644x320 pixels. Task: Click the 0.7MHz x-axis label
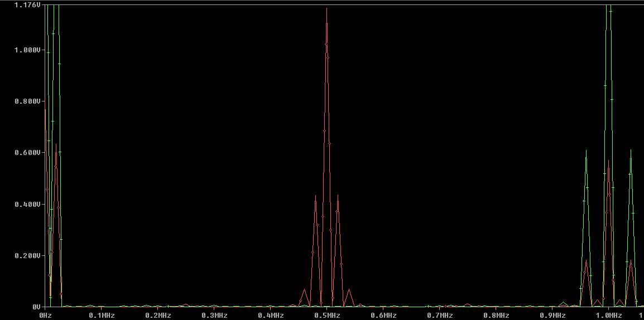[439, 315]
